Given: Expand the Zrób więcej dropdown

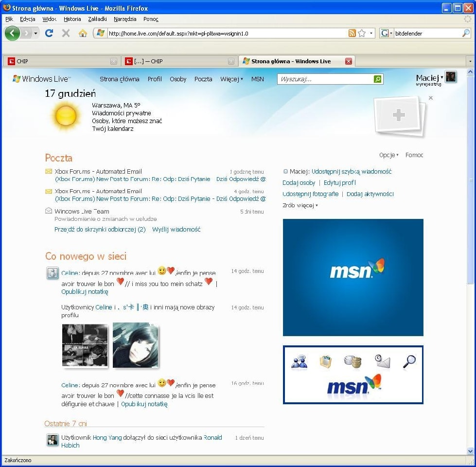Looking at the screenshot, I should (300, 205).
